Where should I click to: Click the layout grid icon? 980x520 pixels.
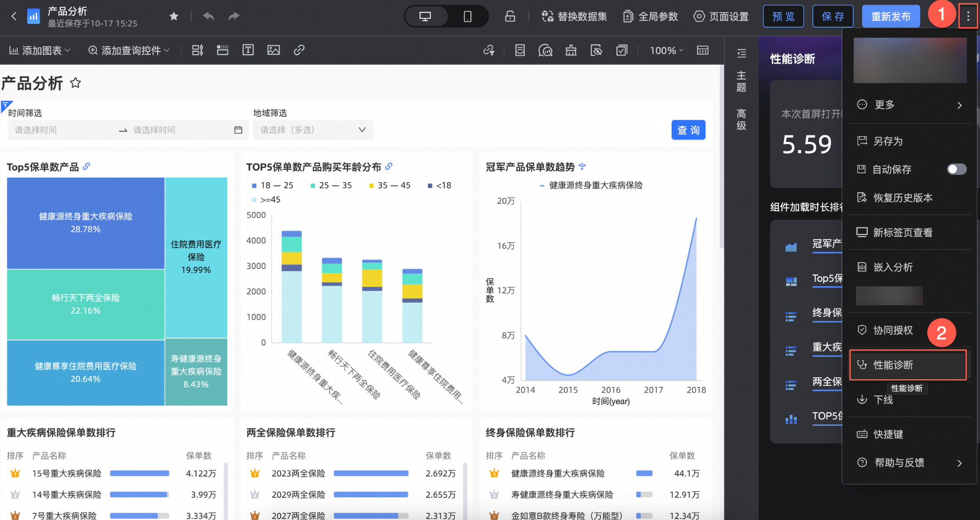click(703, 50)
